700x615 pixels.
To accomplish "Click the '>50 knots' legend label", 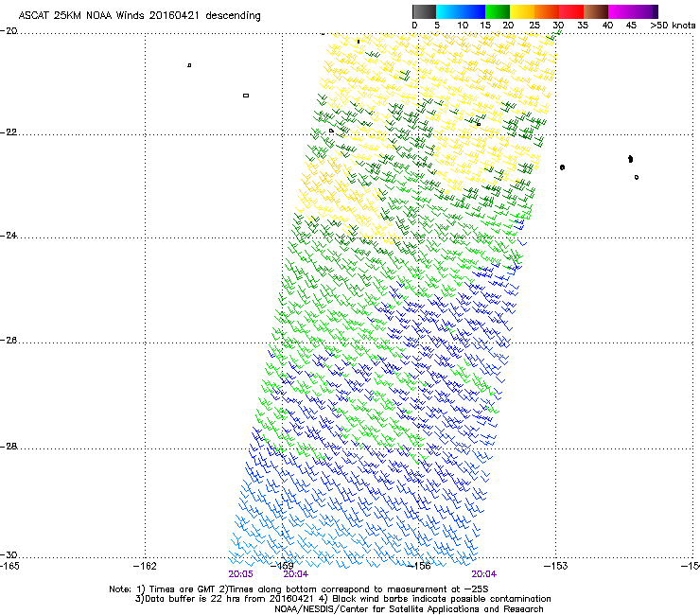I will 673,26.
